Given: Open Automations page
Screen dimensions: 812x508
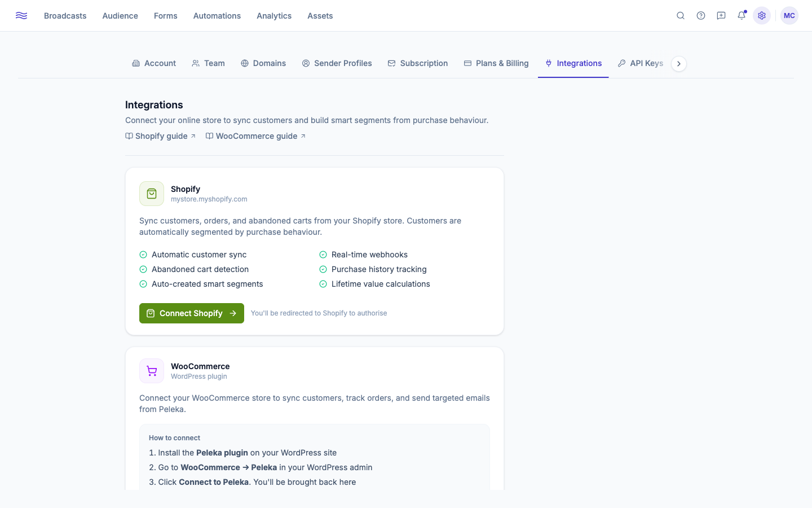Looking at the screenshot, I should pos(217,16).
